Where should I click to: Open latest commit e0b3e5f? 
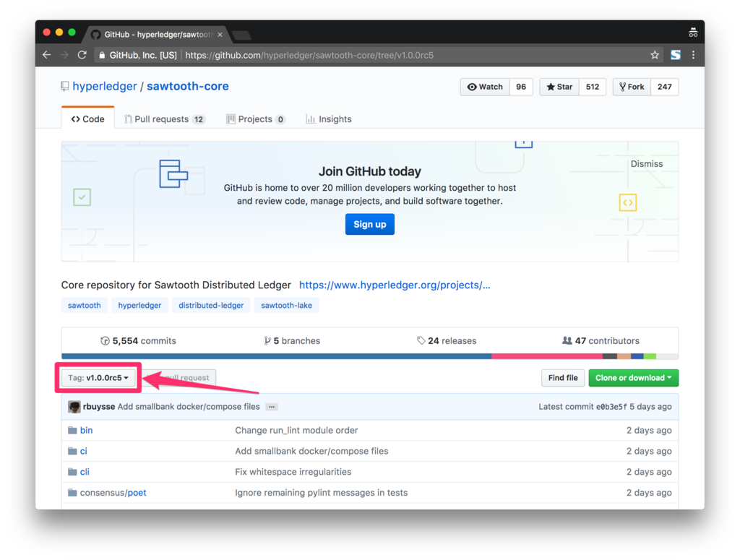(x=611, y=407)
